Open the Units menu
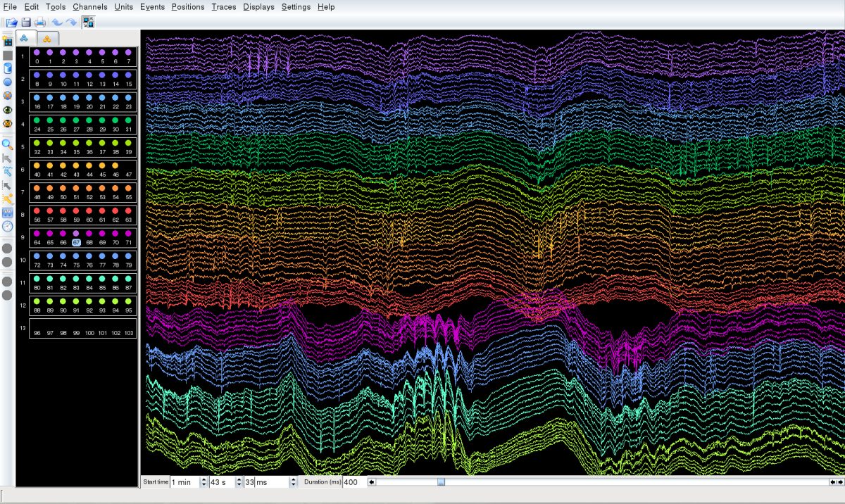 pos(123,7)
